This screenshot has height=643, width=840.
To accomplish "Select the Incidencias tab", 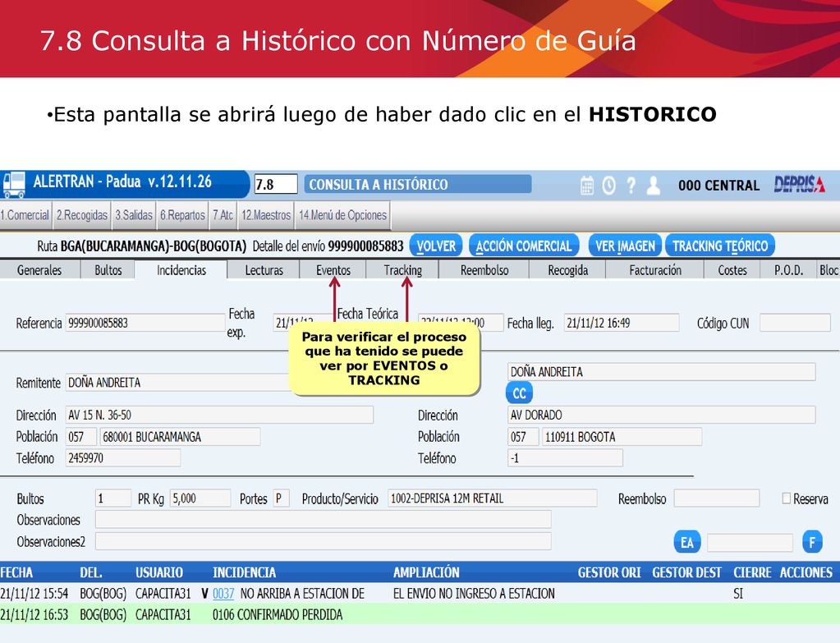I will 181,270.
